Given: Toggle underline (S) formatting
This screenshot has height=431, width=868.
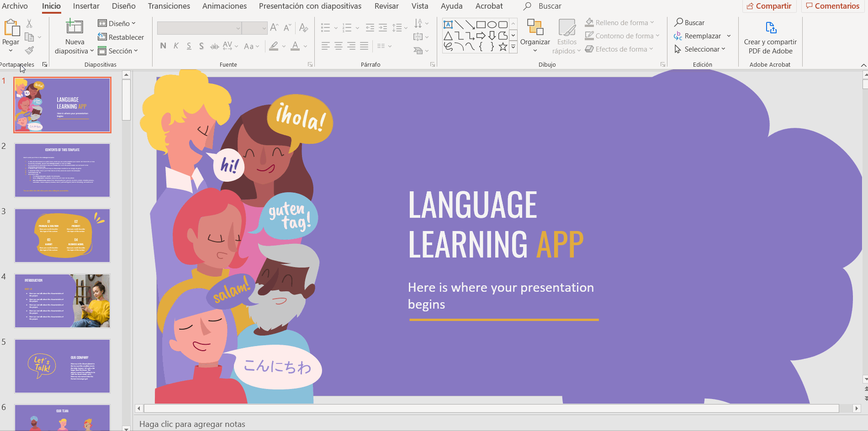Looking at the screenshot, I should tap(189, 46).
